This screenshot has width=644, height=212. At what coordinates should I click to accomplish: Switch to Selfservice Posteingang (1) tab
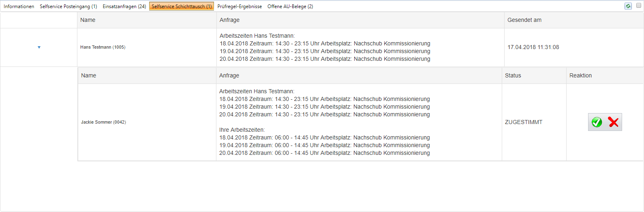point(68,6)
